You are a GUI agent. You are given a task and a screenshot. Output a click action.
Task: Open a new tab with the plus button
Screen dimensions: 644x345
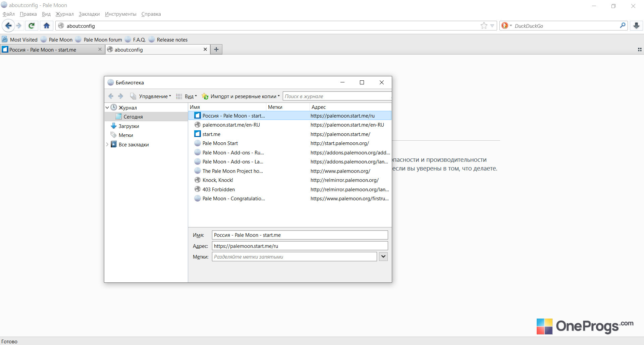(216, 50)
